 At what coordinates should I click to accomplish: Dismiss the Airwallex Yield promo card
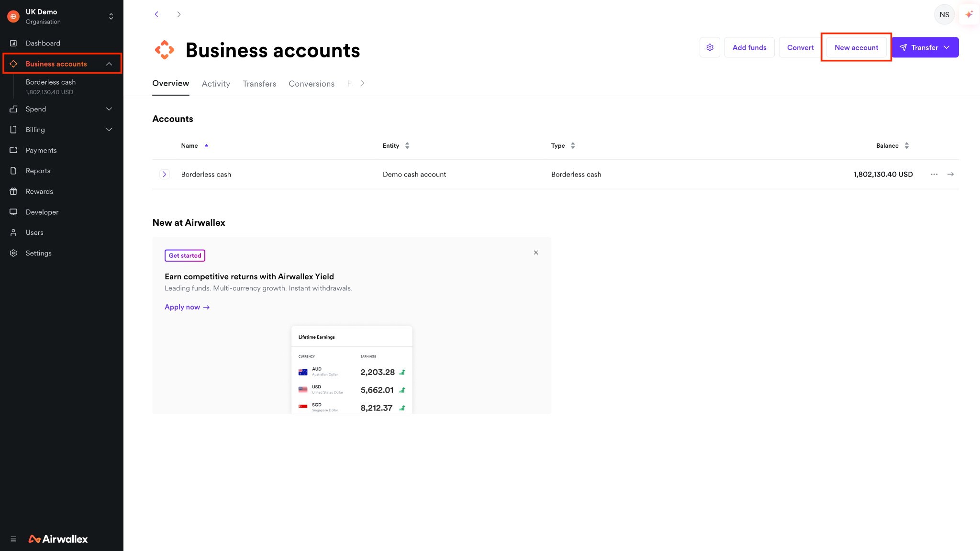tap(536, 253)
